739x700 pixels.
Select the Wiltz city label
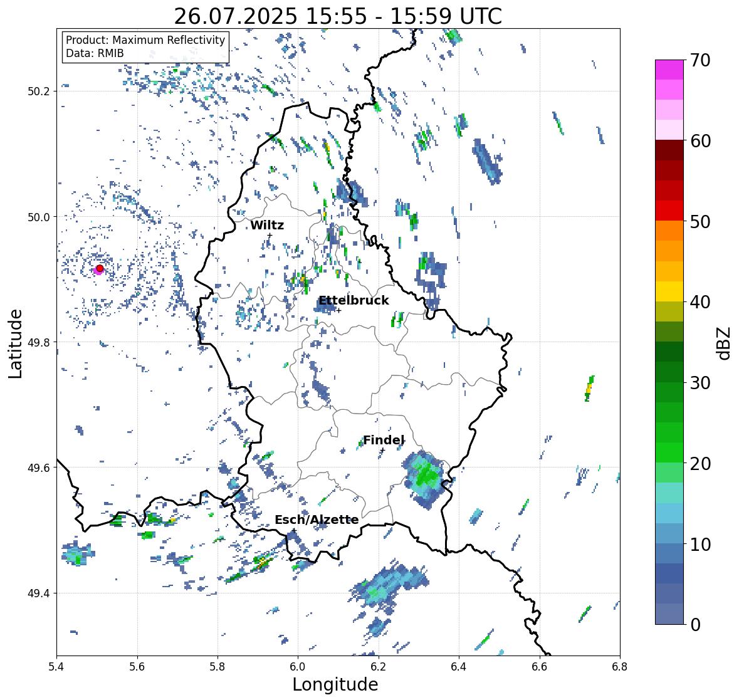(x=267, y=225)
